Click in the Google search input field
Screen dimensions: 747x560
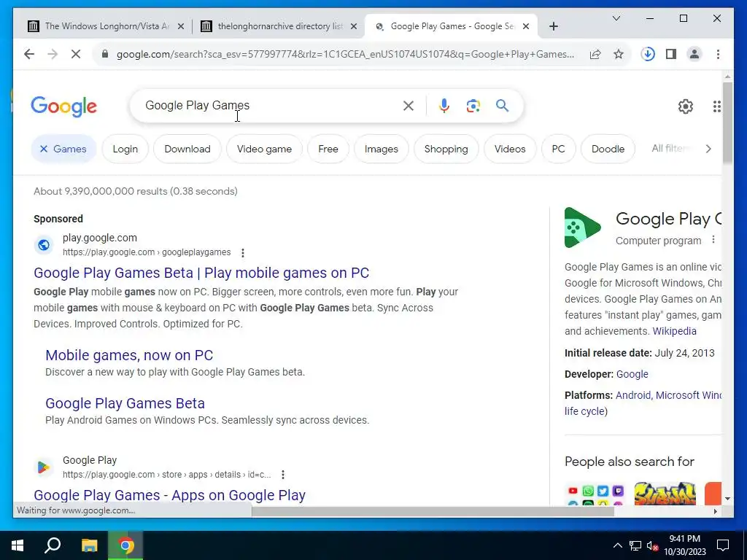pos(267,105)
